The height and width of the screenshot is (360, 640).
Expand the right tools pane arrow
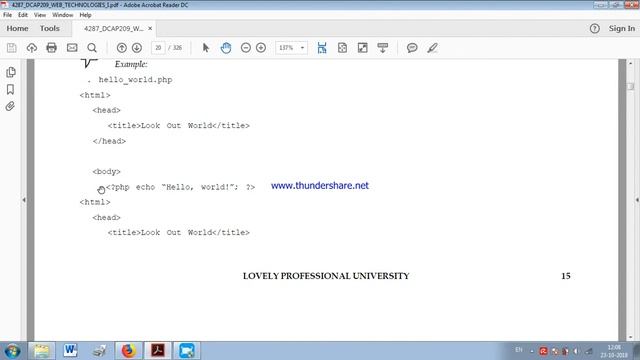click(637, 200)
